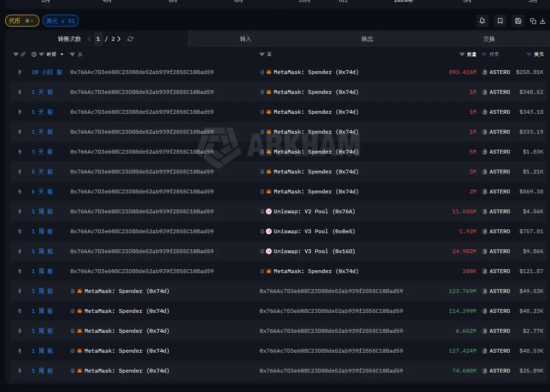
Task: Click the bookmark icon in the toolbar
Action: click(x=500, y=21)
